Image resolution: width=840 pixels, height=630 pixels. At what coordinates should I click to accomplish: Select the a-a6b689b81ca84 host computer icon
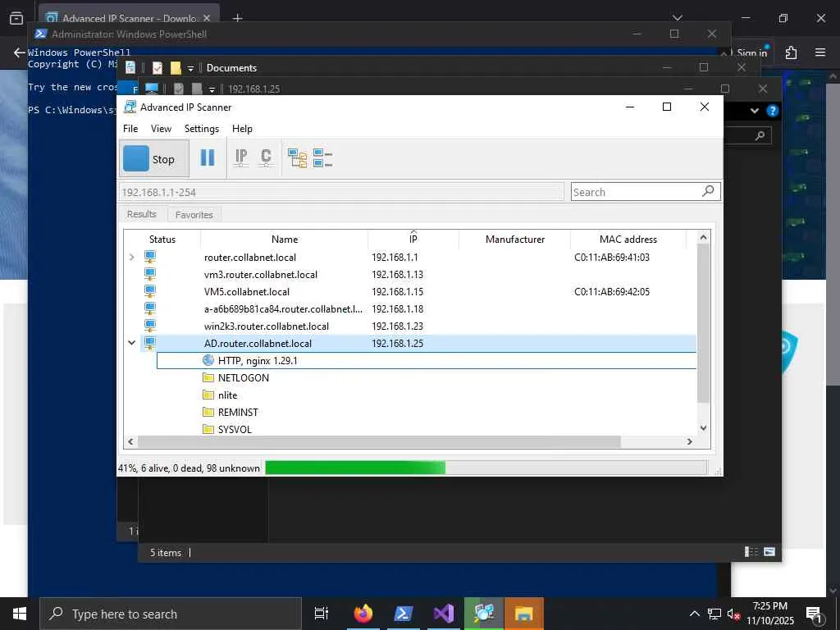point(150,308)
